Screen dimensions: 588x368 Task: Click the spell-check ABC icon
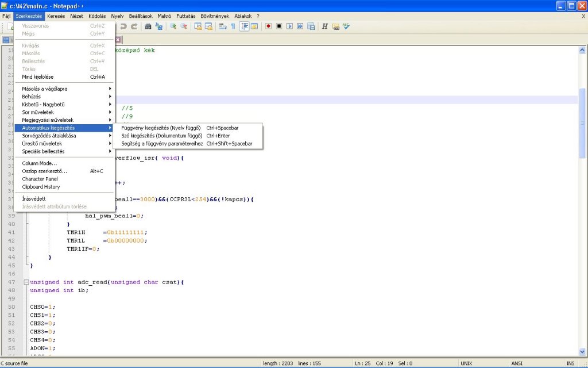coord(346,26)
